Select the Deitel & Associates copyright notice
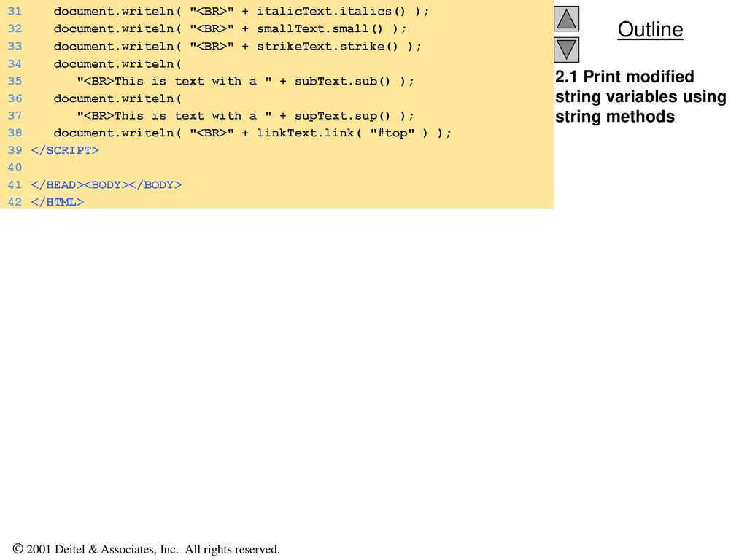Screen dimensions: 747x560 [146, 549]
